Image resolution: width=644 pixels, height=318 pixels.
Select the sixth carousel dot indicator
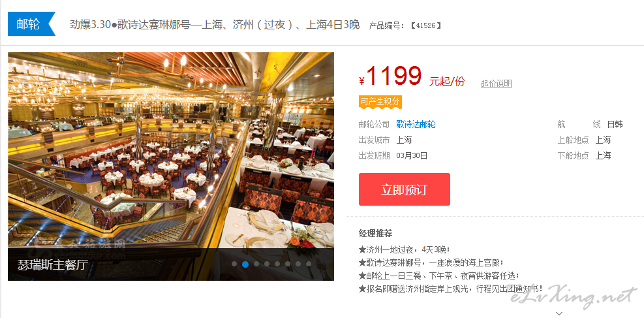point(288,264)
